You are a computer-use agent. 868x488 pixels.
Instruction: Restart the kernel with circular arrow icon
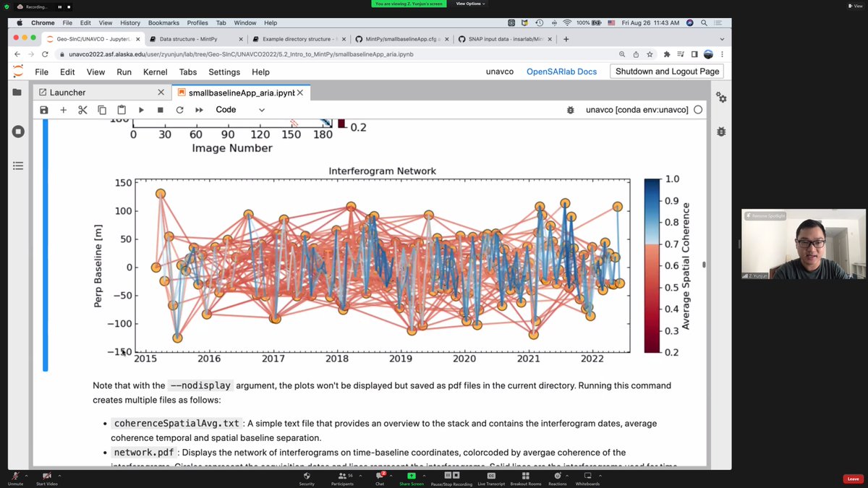(x=179, y=110)
